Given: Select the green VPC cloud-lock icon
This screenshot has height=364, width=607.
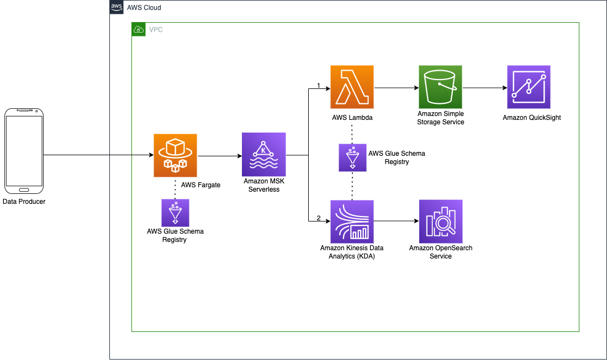Looking at the screenshot, I should click(x=139, y=29).
